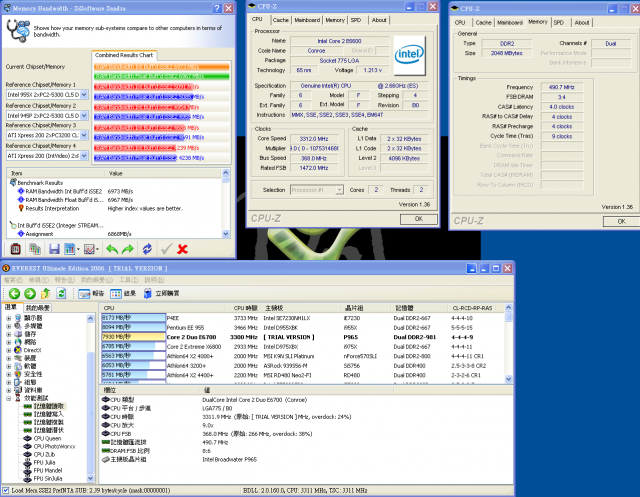
Task: Open the bar chart icon's dropdown arrow in Sandra
Action: 78,249
